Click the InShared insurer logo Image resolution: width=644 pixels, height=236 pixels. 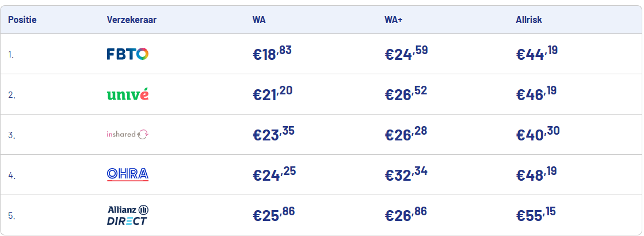(x=128, y=134)
